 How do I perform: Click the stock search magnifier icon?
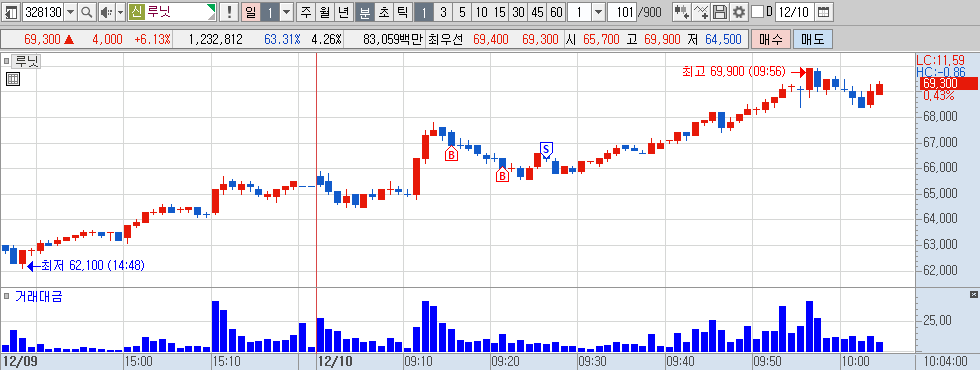click(x=86, y=11)
